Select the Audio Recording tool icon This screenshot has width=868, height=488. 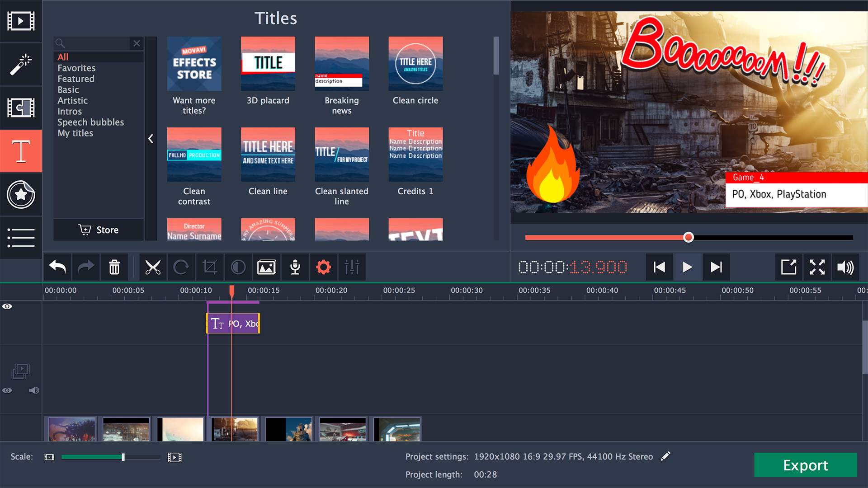[296, 267]
